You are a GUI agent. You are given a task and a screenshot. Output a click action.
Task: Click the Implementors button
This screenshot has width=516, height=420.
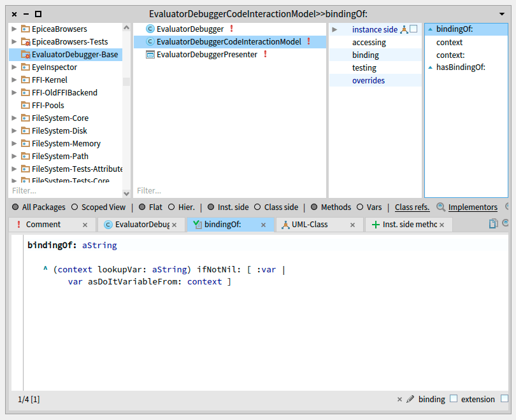472,207
